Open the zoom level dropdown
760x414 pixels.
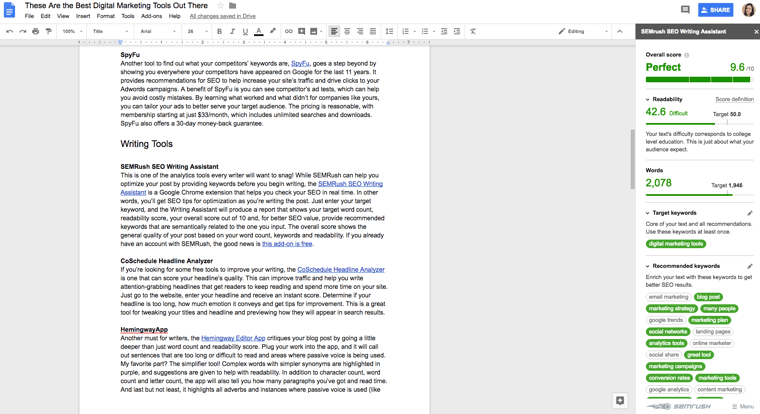[x=72, y=31]
